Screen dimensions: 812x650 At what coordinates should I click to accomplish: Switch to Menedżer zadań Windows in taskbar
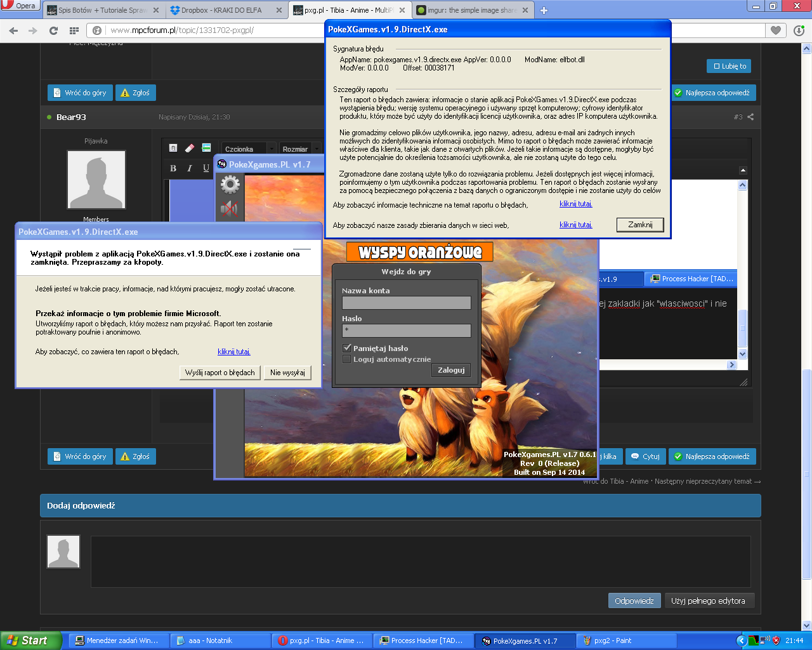point(119,640)
